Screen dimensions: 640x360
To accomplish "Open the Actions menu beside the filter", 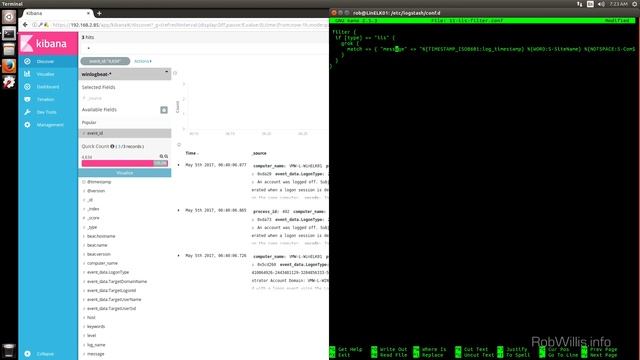I will point(143,61).
